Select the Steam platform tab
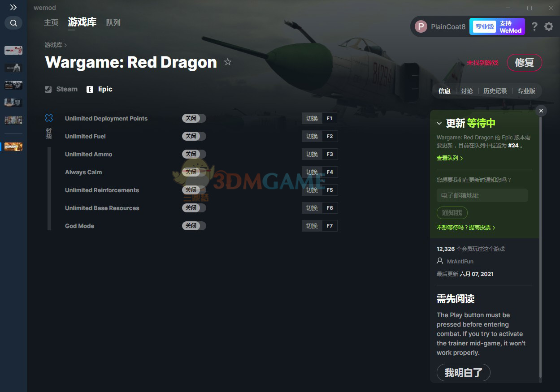Viewport: 560px width, 392px height. pyautogui.click(x=61, y=89)
